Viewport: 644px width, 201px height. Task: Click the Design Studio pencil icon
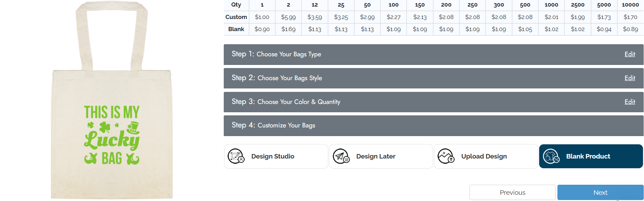click(236, 156)
